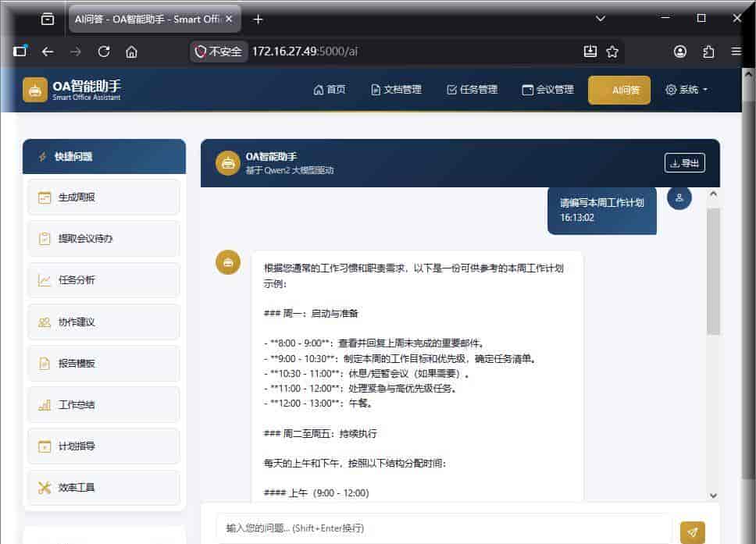756x544 pixels.
Task: Click the 生成周报 calendar icon
Action: (45, 197)
